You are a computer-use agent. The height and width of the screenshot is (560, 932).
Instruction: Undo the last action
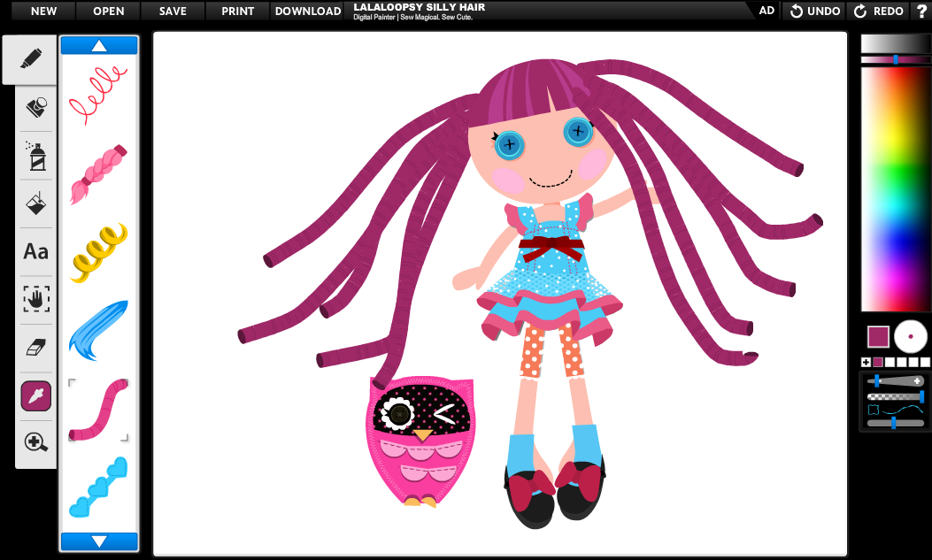[815, 11]
